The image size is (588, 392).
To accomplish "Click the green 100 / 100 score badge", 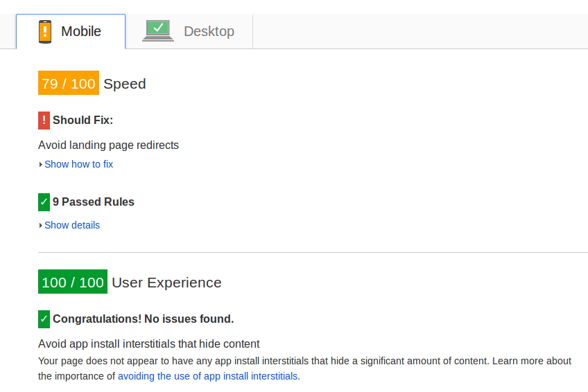I will (73, 282).
